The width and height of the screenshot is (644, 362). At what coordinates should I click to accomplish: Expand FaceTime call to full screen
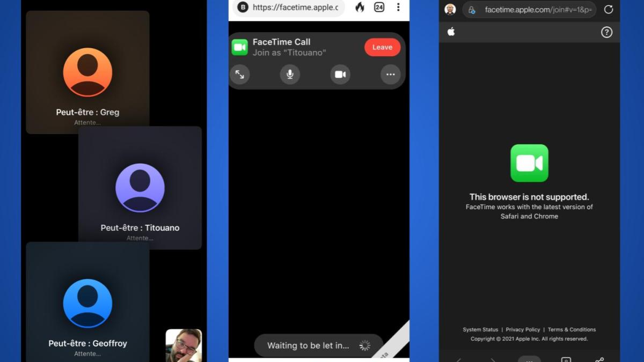tap(240, 75)
